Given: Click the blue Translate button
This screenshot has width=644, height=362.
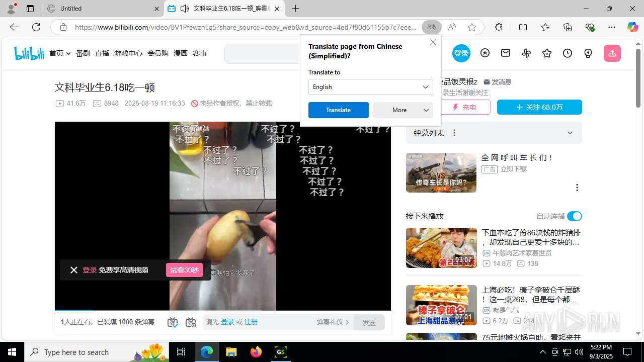Looking at the screenshot, I should (x=339, y=110).
